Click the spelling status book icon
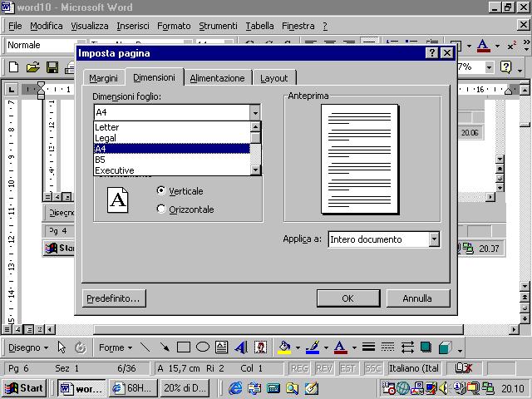Image resolution: width=532 pixels, height=399 pixels. click(464, 367)
